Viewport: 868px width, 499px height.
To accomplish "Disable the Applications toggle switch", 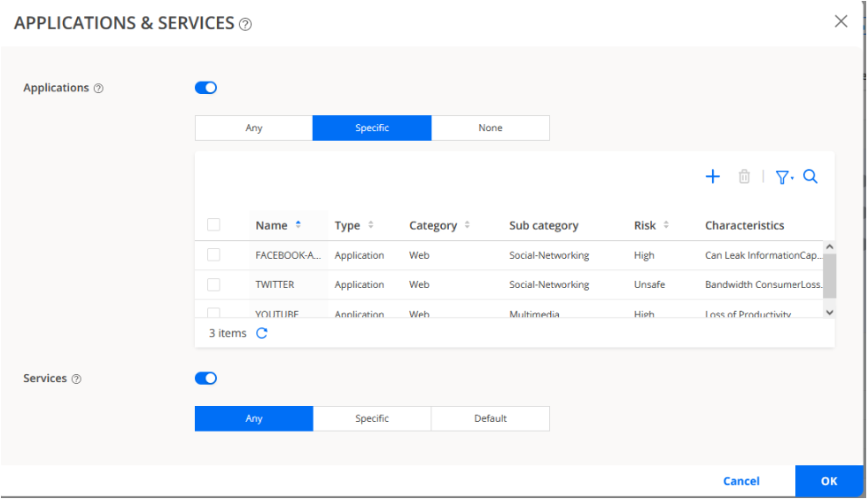I will click(x=205, y=88).
